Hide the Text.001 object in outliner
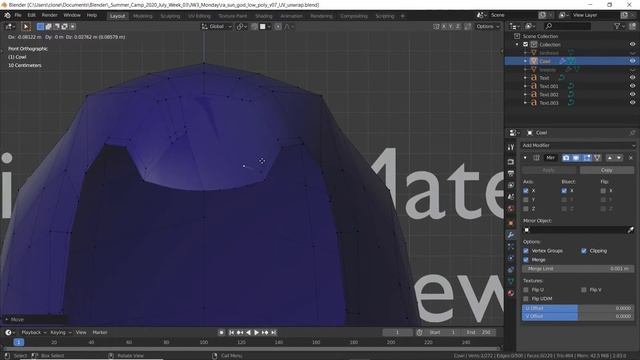 632,86
